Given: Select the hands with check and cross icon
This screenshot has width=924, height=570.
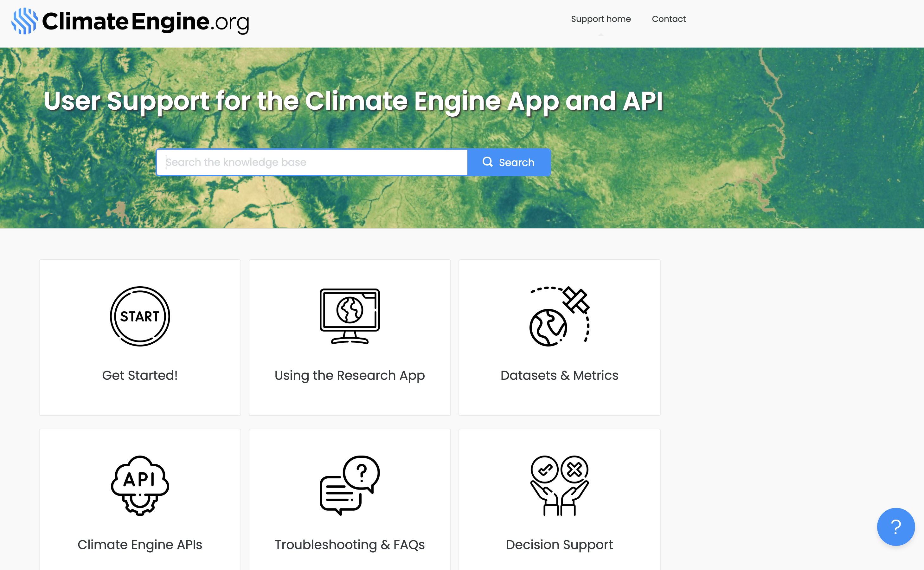Looking at the screenshot, I should (x=559, y=486).
